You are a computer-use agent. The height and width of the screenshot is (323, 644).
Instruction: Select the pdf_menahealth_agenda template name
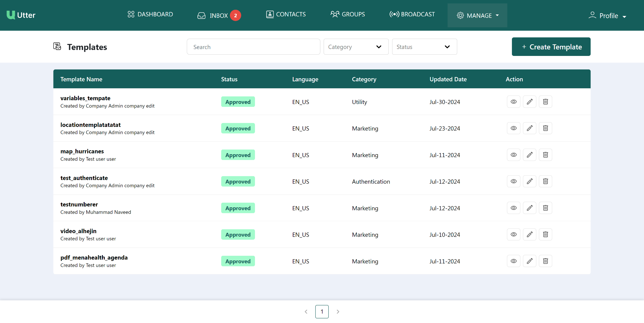(x=94, y=257)
